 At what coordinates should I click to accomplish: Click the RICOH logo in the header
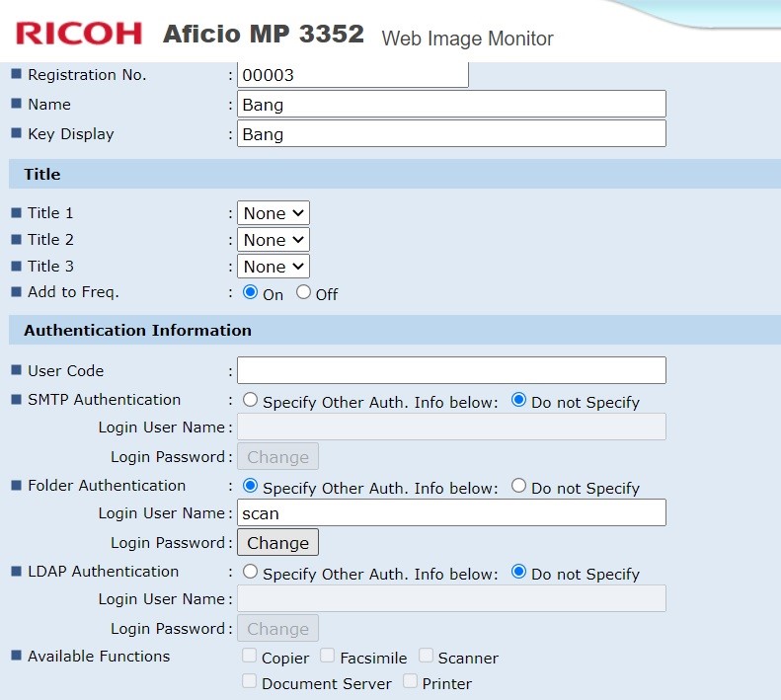(x=79, y=33)
